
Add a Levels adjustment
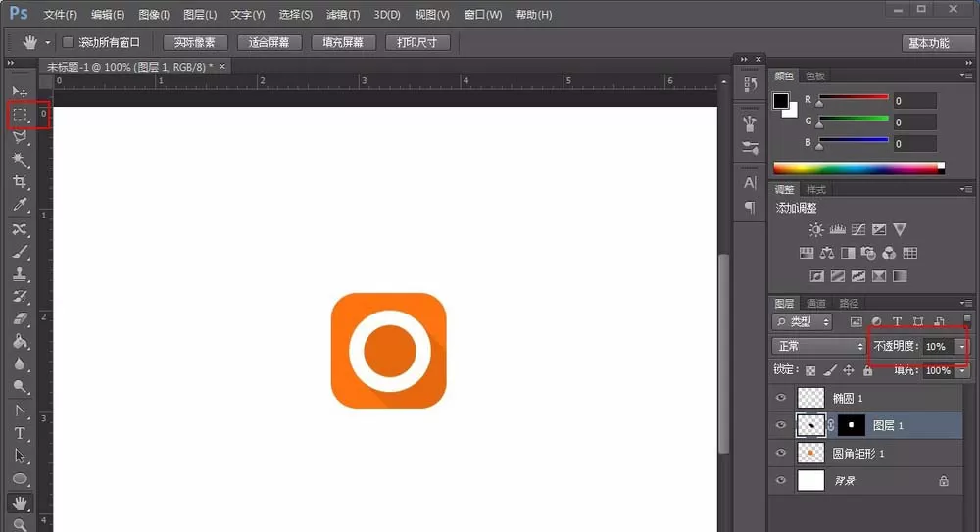pyautogui.click(x=838, y=229)
